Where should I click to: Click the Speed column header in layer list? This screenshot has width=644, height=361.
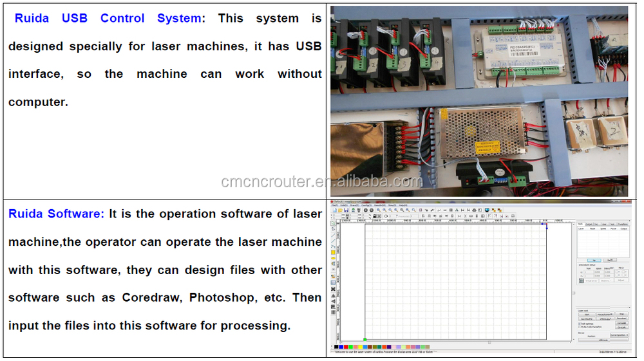click(603, 229)
